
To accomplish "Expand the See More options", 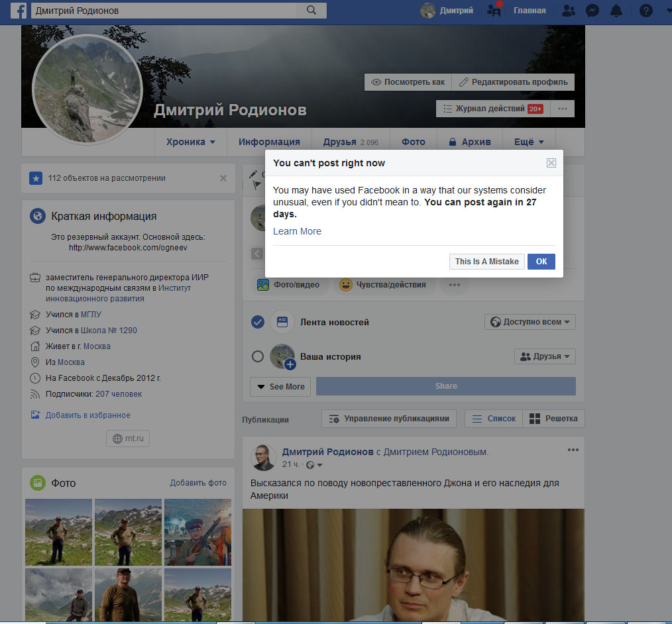I will click(280, 387).
